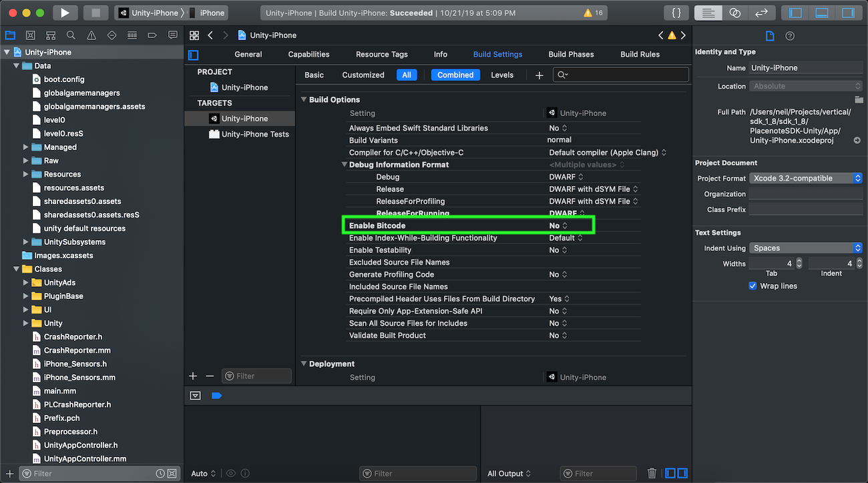Toggle the debug area panel

coord(822,13)
